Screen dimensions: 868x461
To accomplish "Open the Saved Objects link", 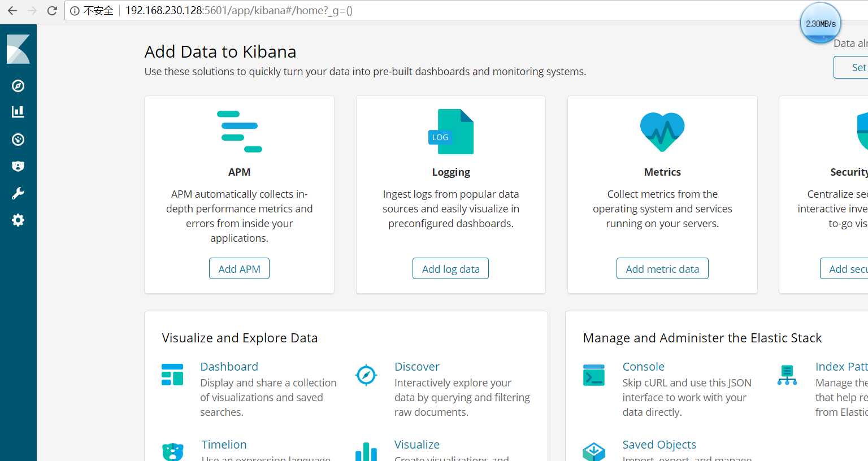I will [x=659, y=445].
